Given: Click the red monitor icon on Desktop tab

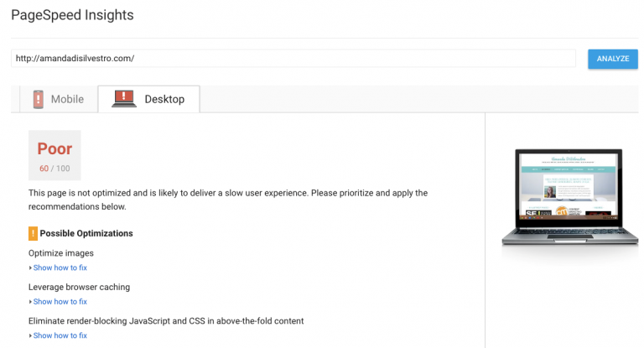Looking at the screenshot, I should (x=123, y=99).
